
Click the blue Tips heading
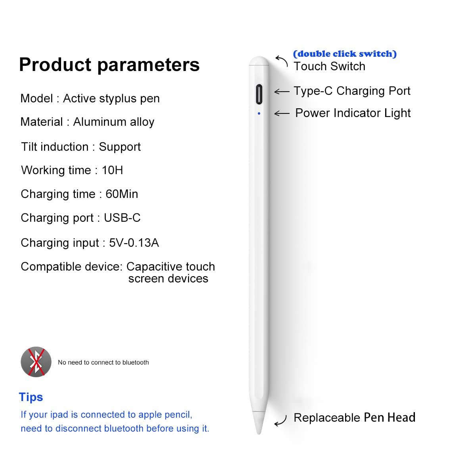[x=31, y=397]
